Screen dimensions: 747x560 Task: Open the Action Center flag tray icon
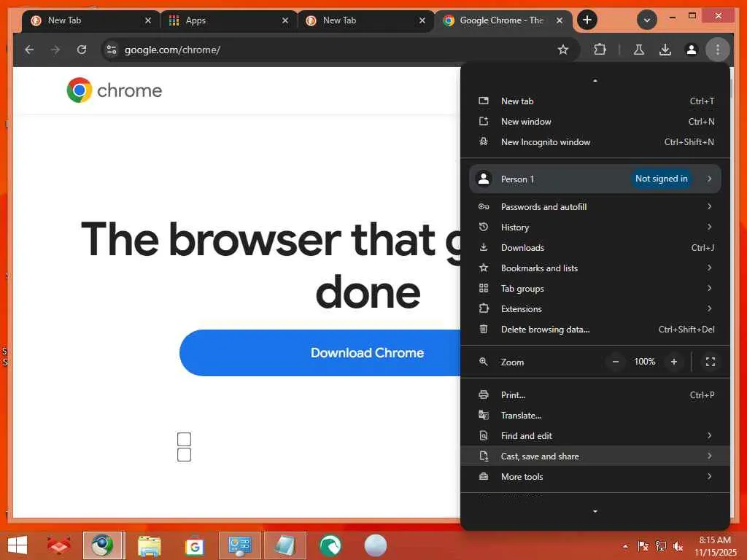coord(643,546)
